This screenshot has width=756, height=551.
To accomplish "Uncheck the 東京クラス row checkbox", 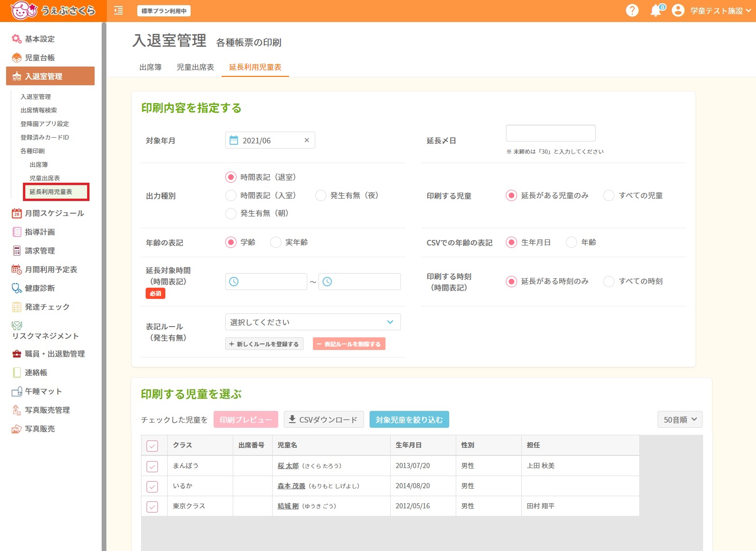I will tap(152, 506).
